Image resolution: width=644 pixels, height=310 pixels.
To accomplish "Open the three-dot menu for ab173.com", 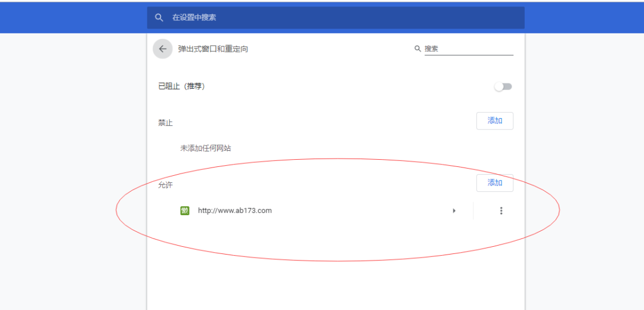I will [x=501, y=210].
